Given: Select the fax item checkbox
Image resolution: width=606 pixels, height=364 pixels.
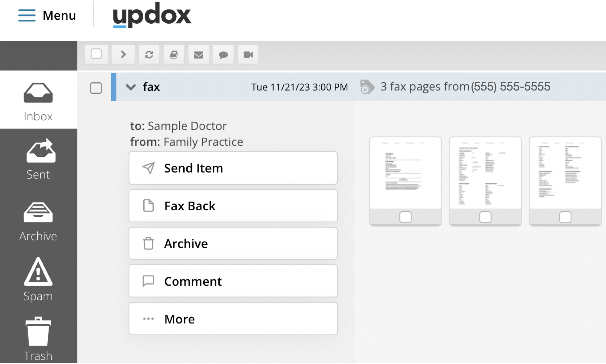Looking at the screenshot, I should coord(96,88).
